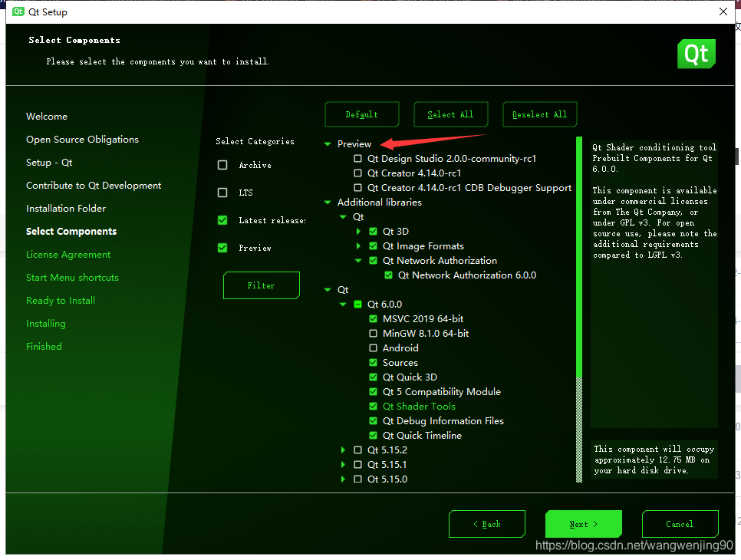Collapse the Preview tree node
The height and width of the screenshot is (560, 741).
(x=327, y=143)
